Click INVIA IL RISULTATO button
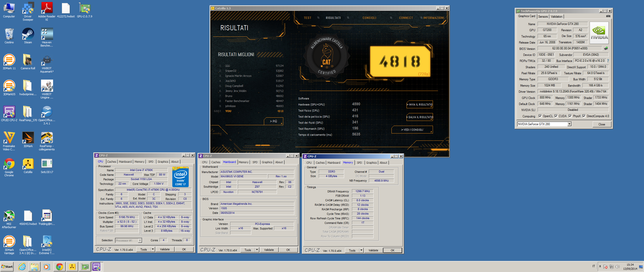Image resolution: width=644 pixels, height=272 pixels. [x=420, y=105]
